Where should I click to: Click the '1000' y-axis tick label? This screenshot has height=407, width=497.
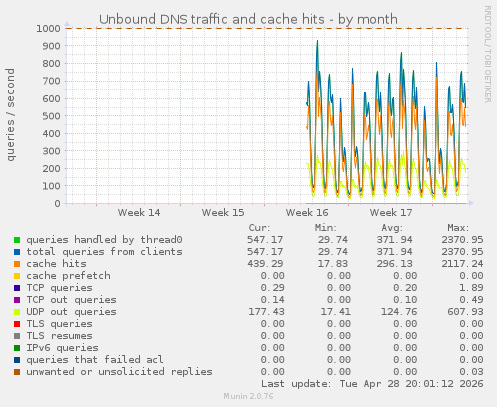(x=49, y=29)
